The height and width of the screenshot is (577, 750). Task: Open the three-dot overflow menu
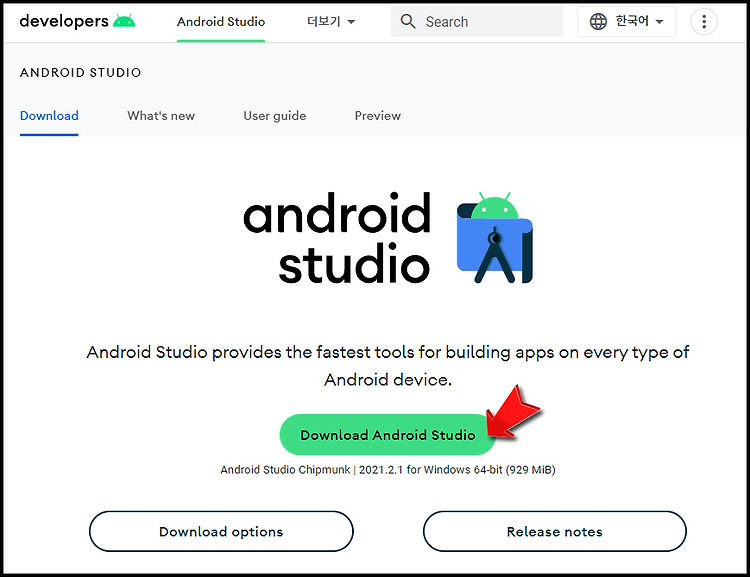coord(704,22)
